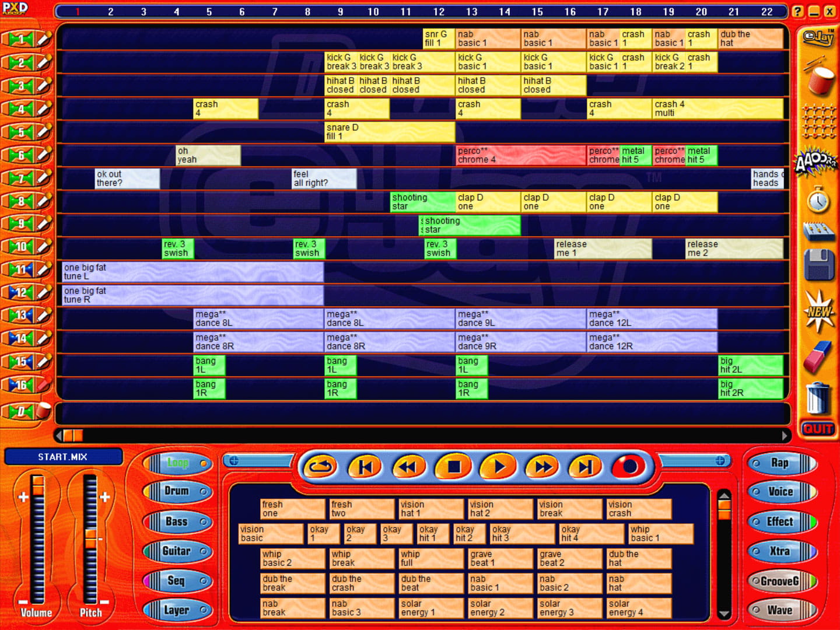The height and width of the screenshot is (630, 840).
Task: Click the stop playback button
Action: (x=454, y=467)
